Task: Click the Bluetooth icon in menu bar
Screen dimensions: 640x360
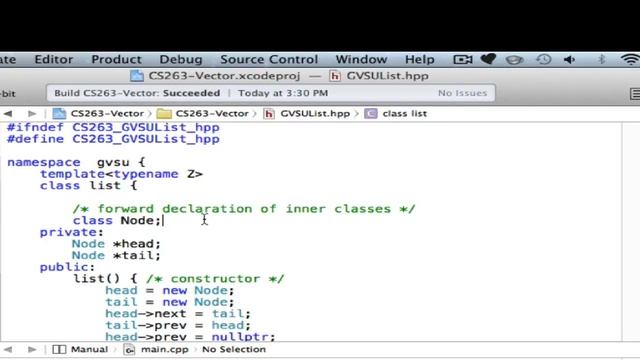Action: 601,60
